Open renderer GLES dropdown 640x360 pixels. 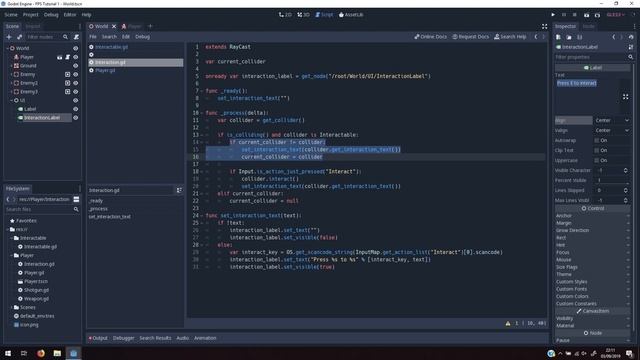click(616, 15)
